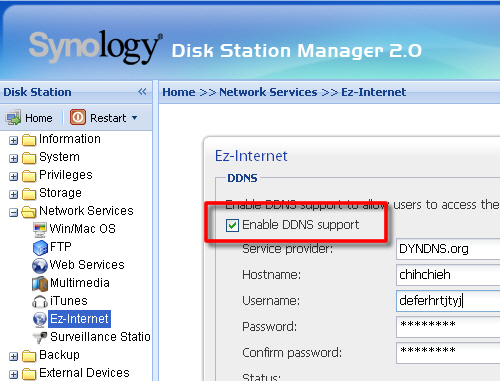Click the Restart power icon
The image size is (500, 381).
coord(78,118)
